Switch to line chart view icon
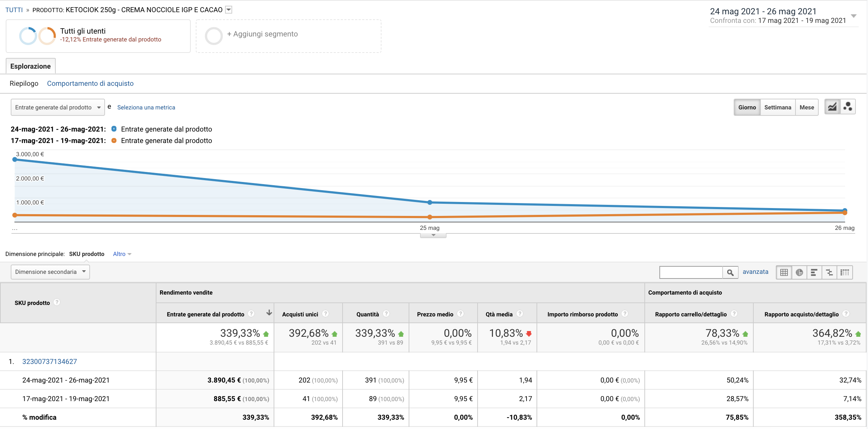 tap(832, 107)
